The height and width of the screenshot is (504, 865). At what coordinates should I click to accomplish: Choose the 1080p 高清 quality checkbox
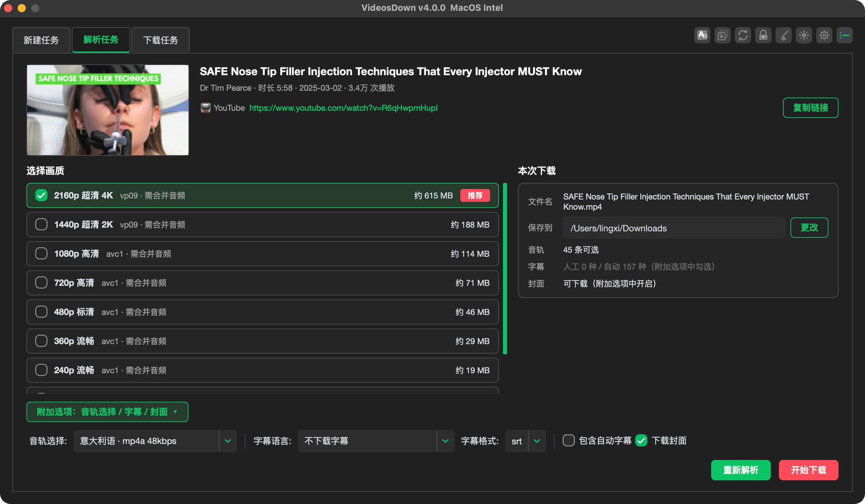pos(41,254)
